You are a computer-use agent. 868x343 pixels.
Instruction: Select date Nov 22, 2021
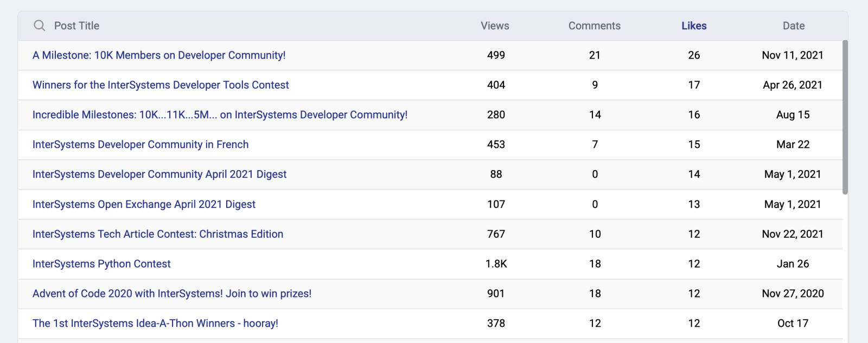coord(793,234)
